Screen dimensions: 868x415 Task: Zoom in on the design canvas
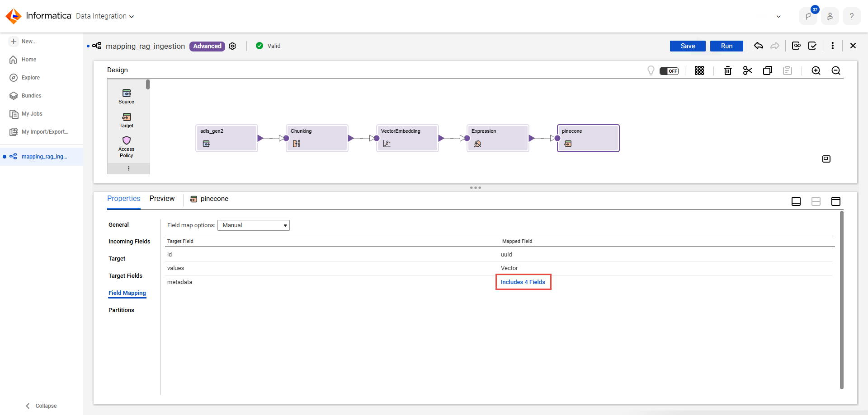(x=816, y=70)
